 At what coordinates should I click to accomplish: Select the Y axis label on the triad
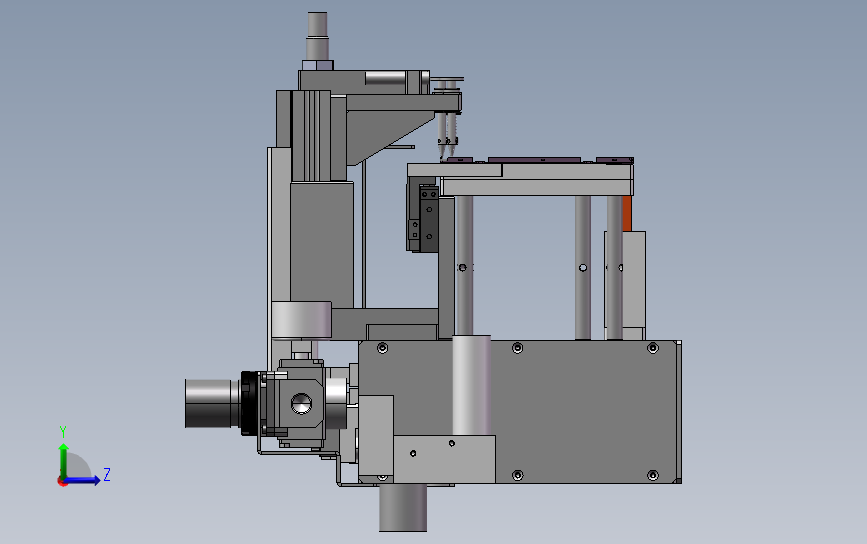63,432
